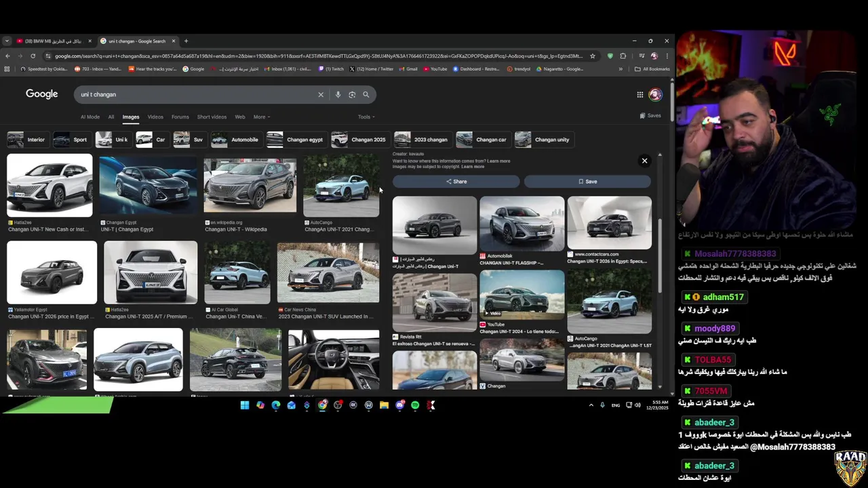Open Speedtest by Ookla bookmark

[x=43, y=69]
